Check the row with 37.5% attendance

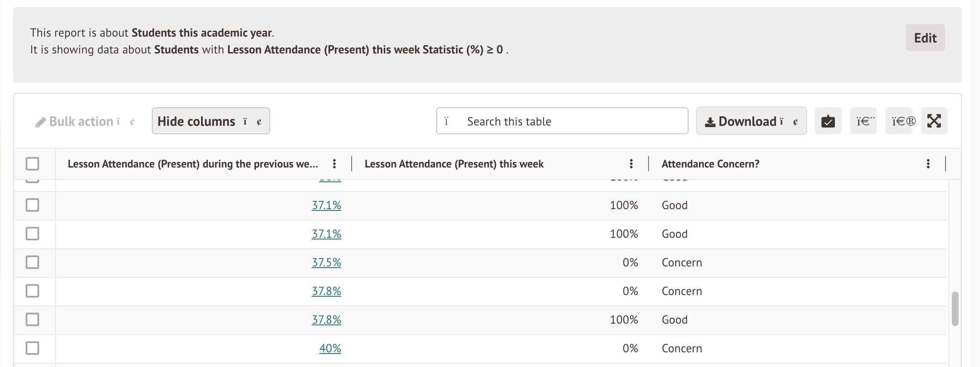pos(32,263)
